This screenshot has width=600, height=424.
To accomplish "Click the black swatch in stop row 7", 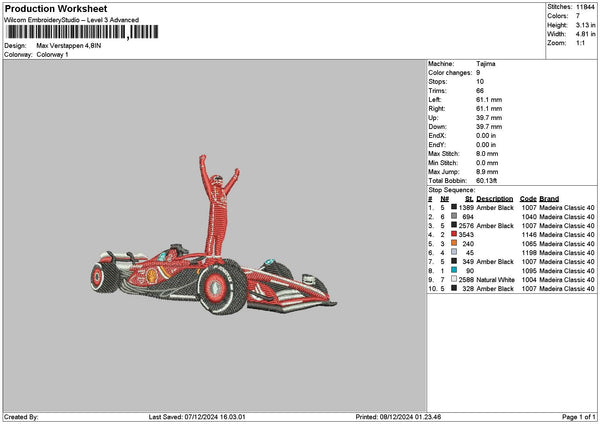I will (454, 261).
